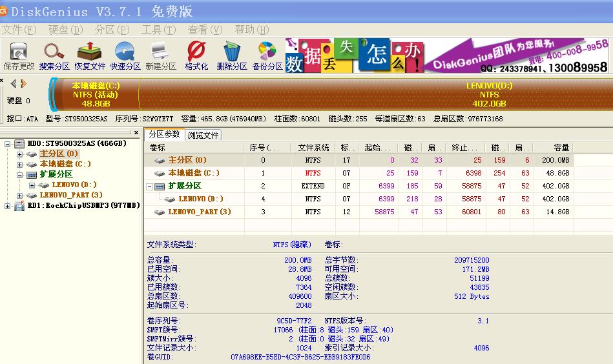Image resolution: width=613 pixels, height=364 pixels.
Task: Sort by the 序号 column header
Action: coord(268,148)
